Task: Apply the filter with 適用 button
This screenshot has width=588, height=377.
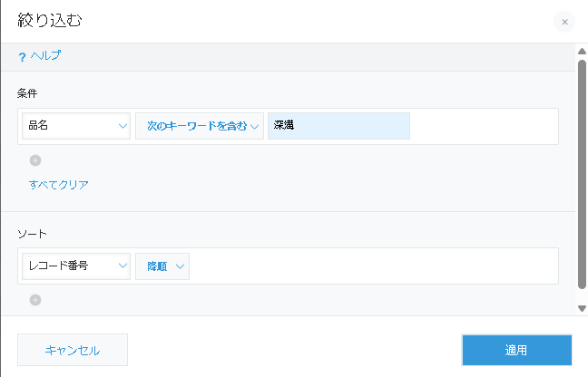Action: [x=516, y=350]
